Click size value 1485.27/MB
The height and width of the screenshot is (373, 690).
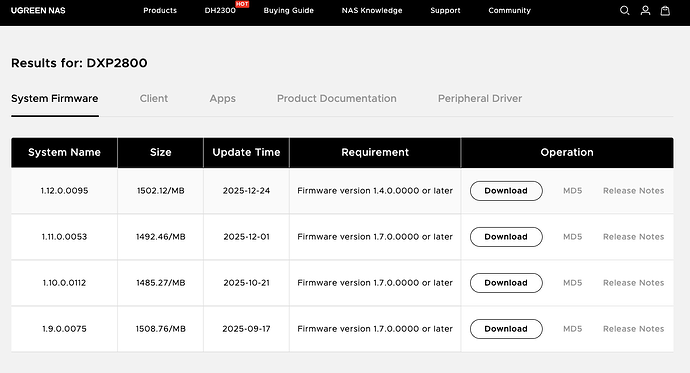pyautogui.click(x=161, y=283)
